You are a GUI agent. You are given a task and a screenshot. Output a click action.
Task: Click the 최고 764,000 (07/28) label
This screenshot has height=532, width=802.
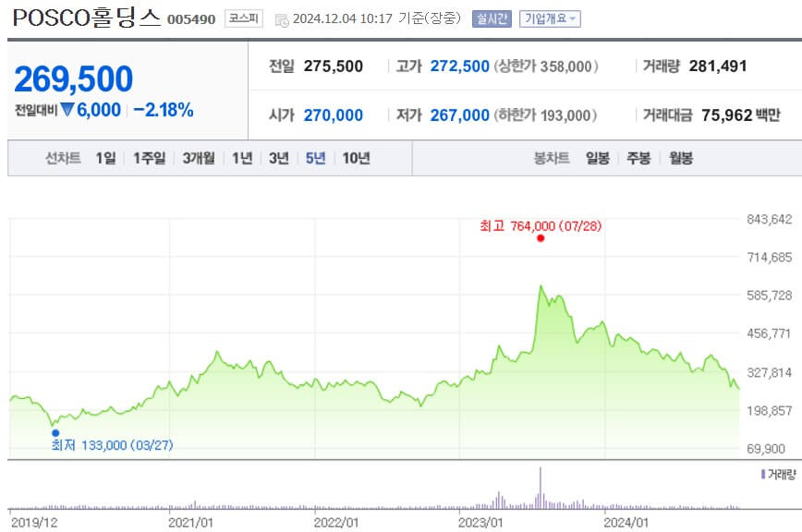coord(541,225)
